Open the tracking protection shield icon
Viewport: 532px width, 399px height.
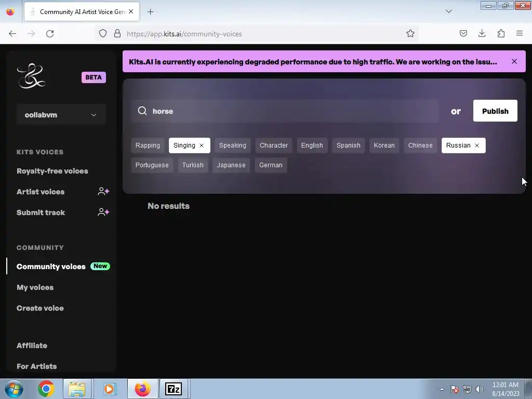(103, 34)
